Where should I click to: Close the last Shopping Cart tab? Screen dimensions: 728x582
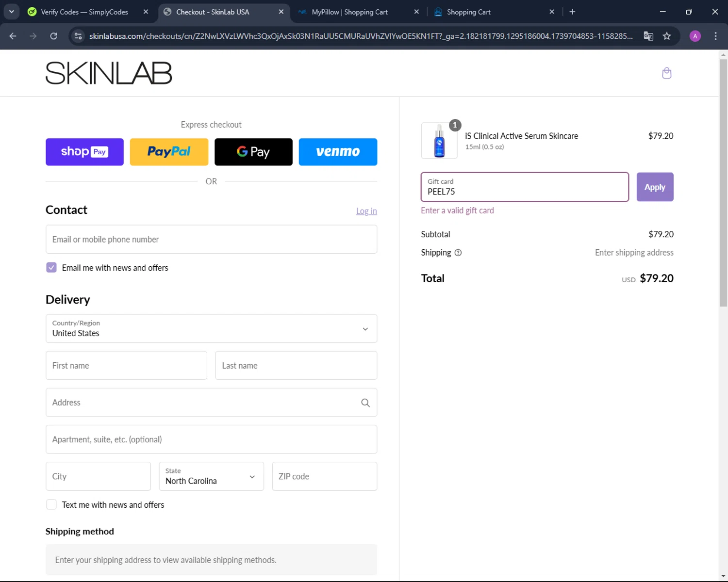click(x=552, y=12)
